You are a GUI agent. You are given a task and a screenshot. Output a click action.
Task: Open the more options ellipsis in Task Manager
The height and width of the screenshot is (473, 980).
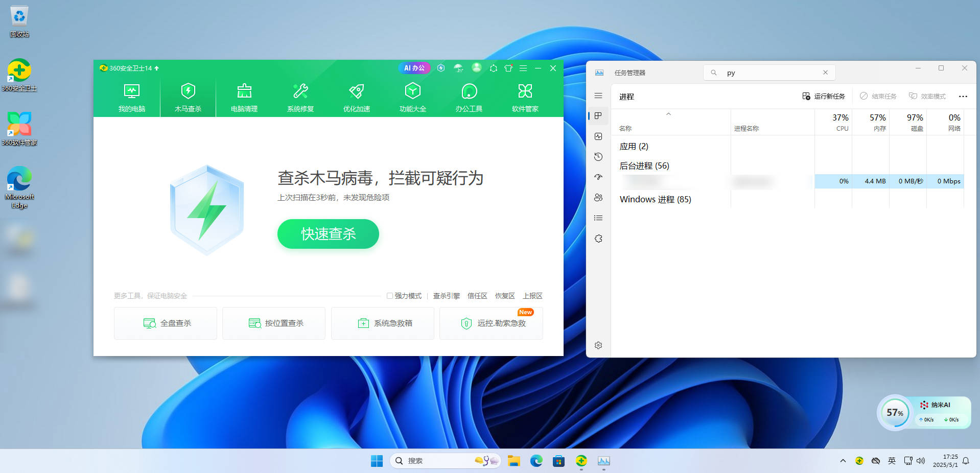click(x=963, y=96)
